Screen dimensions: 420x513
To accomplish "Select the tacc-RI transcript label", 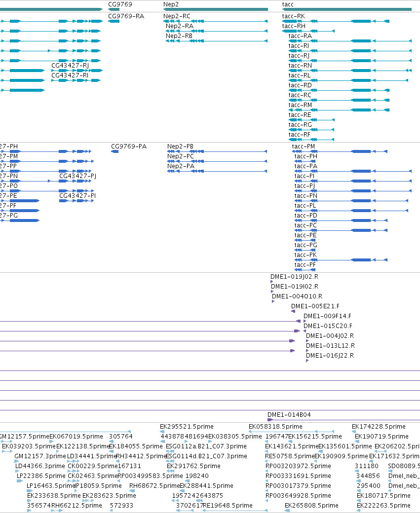I will pyautogui.click(x=299, y=45).
